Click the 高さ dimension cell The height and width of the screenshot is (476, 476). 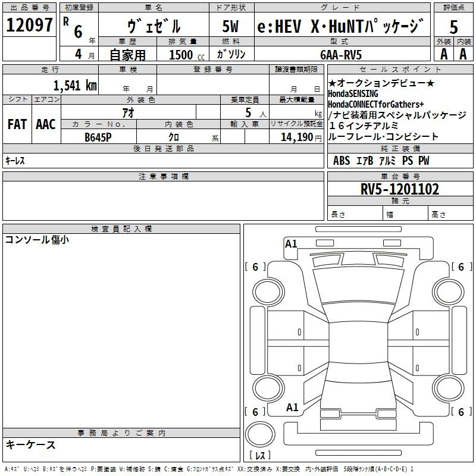pos(451,214)
